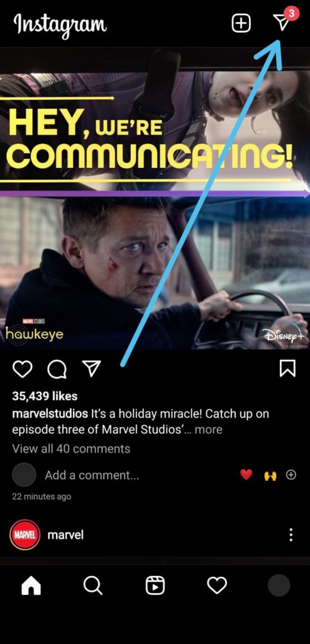
Task: Open the Search tab
Action: pyautogui.click(x=93, y=585)
